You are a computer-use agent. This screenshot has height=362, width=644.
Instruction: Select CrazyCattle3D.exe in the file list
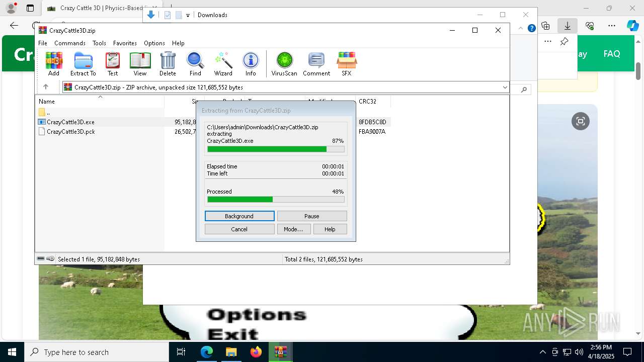pos(70,122)
